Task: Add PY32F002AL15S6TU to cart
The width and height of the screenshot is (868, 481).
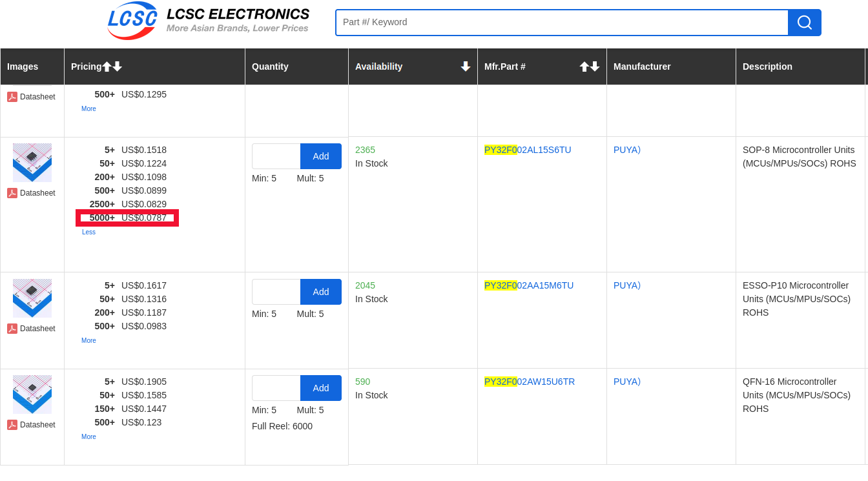Action: (x=321, y=156)
